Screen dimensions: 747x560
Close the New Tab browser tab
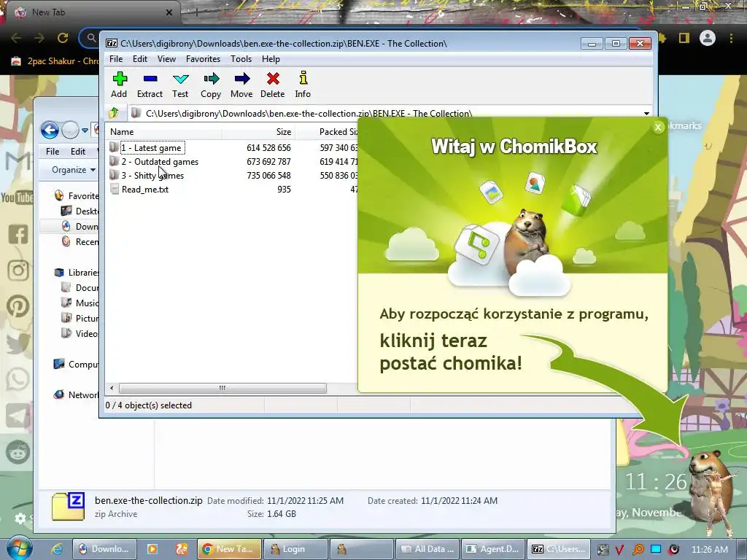(169, 12)
